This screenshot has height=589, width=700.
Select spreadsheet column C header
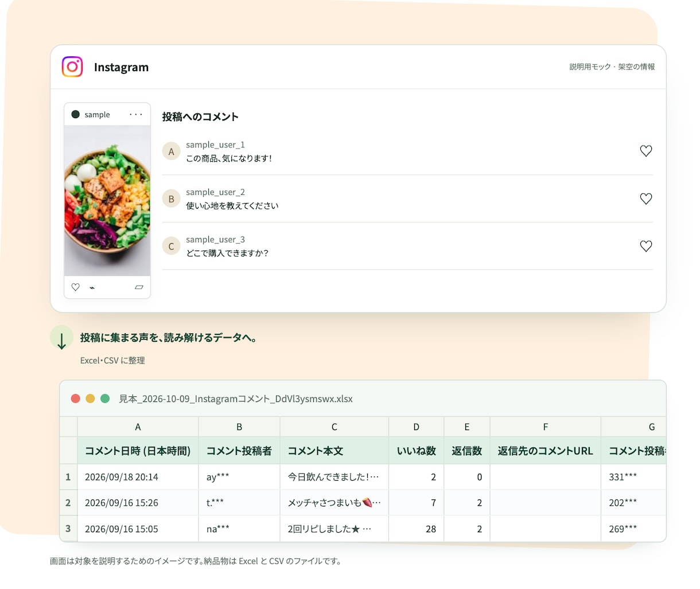pyautogui.click(x=335, y=427)
